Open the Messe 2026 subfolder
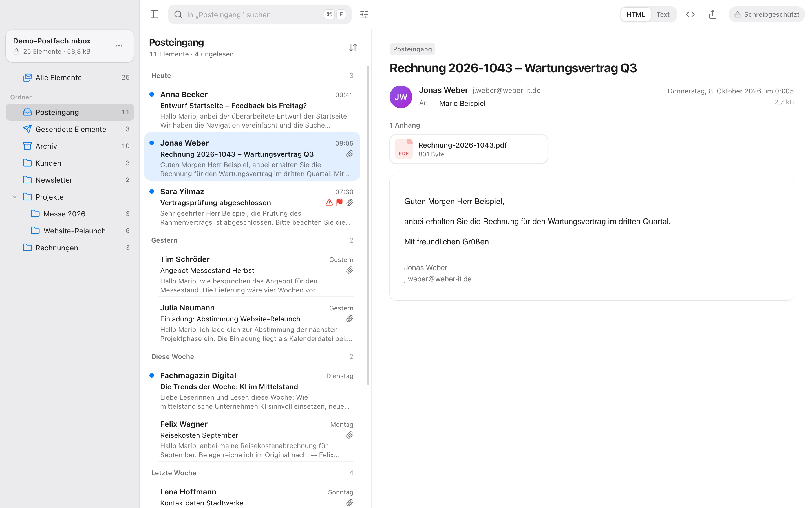 (x=70, y=214)
